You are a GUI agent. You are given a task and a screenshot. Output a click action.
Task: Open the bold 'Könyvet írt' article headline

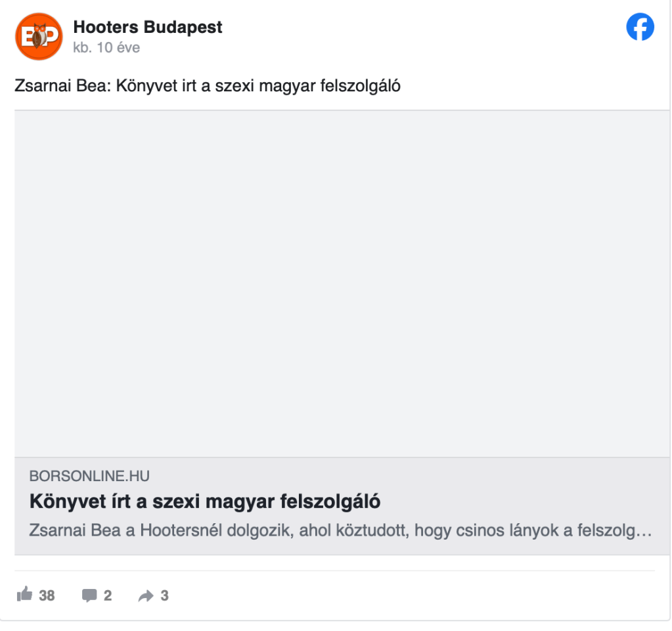pos(205,502)
